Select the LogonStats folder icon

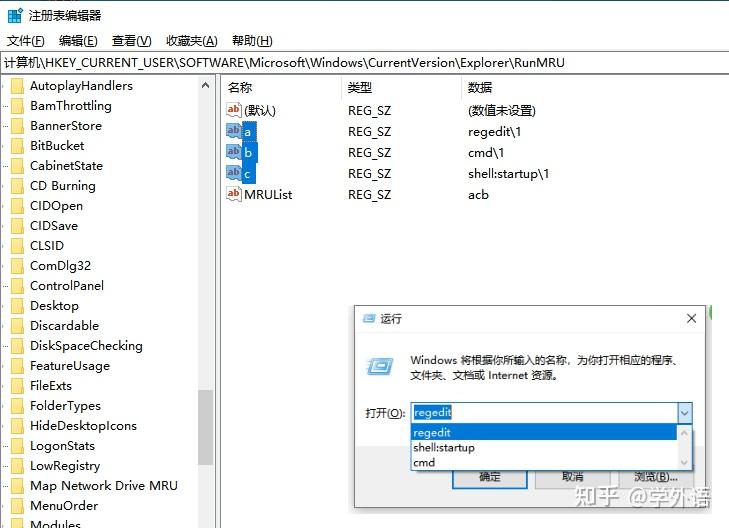pos(17,446)
